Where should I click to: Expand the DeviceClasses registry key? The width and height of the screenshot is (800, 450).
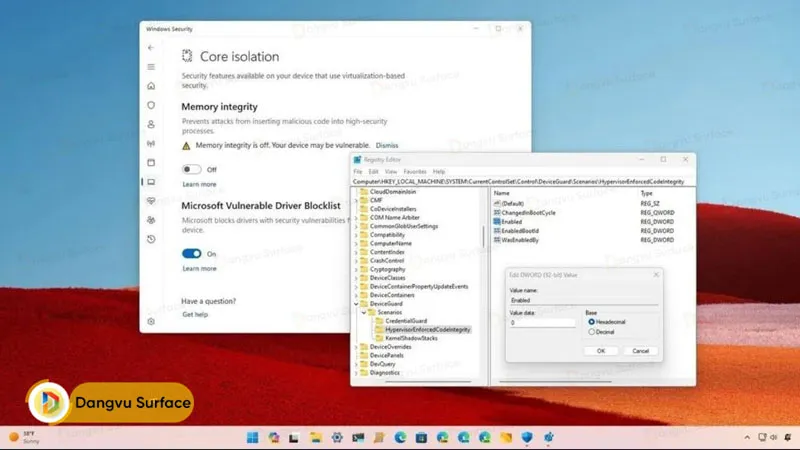click(356, 278)
